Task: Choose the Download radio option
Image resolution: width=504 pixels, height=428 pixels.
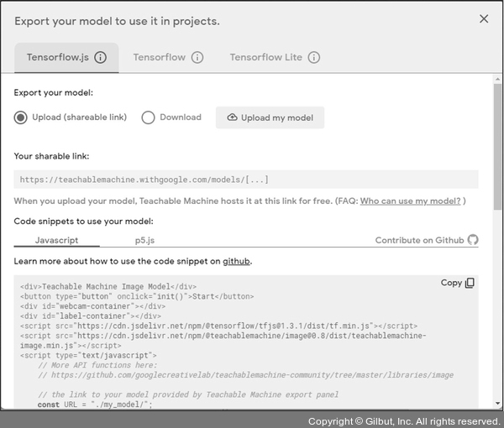Action: [149, 117]
